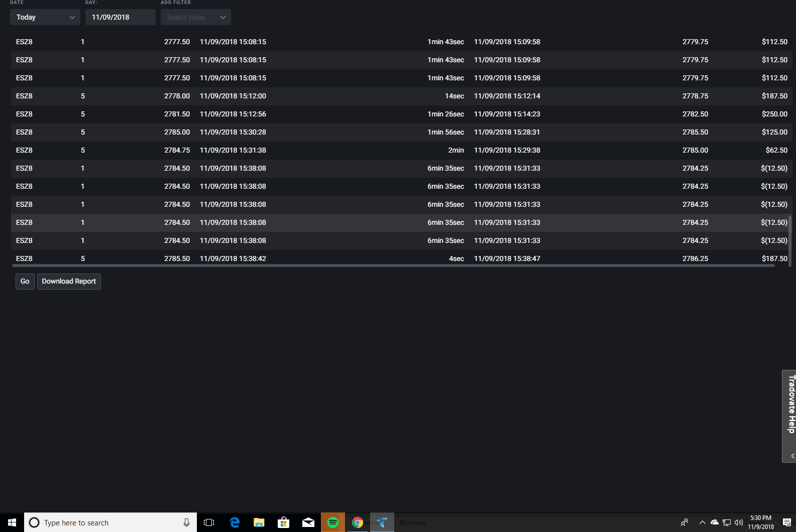Open the Action Center notifications icon
The height and width of the screenshot is (532, 796).
[x=787, y=522]
